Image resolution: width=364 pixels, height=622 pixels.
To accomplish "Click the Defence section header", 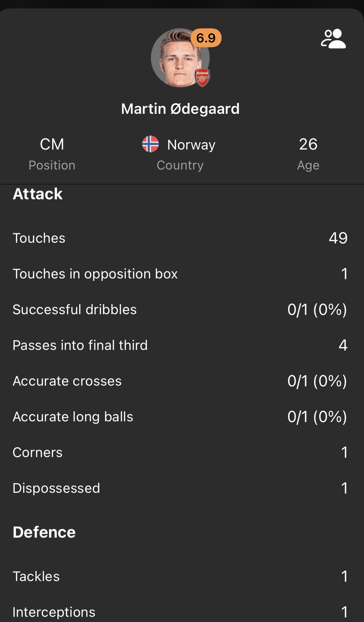I will [x=44, y=532].
